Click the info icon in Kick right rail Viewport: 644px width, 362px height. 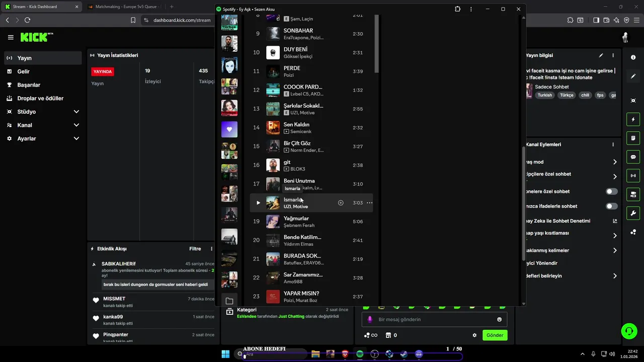coord(633,57)
